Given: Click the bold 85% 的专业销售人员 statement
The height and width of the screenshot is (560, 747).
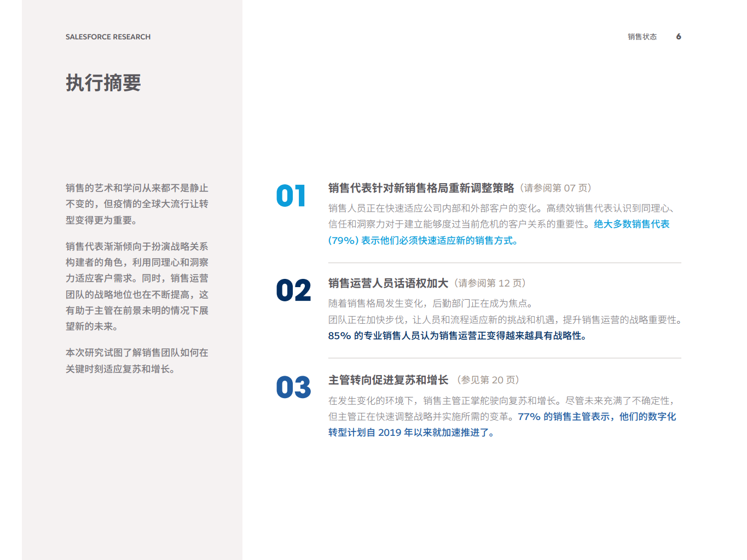Looking at the screenshot, I should [457, 336].
